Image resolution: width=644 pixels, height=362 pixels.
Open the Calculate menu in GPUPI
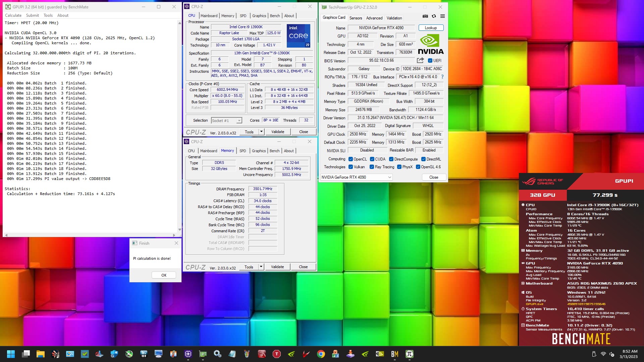click(x=13, y=15)
